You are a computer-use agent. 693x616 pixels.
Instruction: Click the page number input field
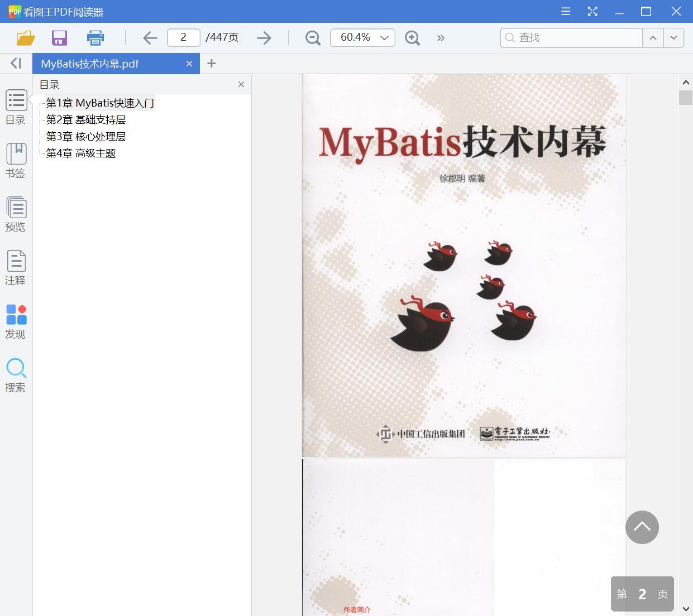[x=183, y=37]
